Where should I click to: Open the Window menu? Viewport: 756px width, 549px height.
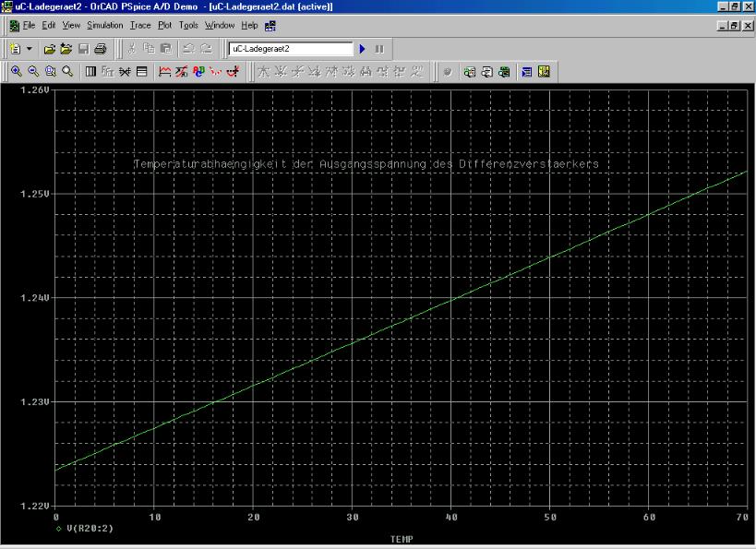tap(220, 25)
